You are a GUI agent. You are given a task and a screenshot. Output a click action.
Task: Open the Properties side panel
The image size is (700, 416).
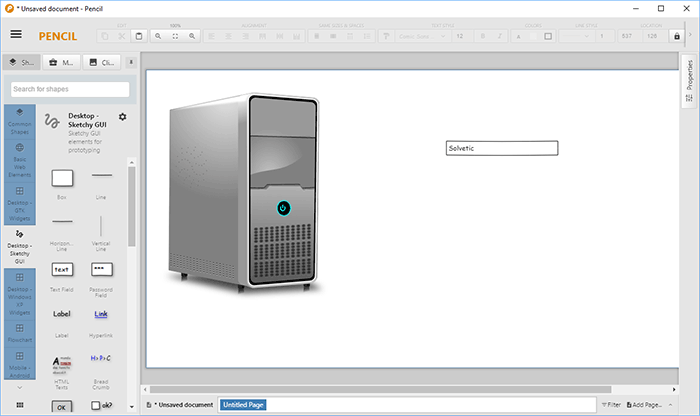coord(690,81)
